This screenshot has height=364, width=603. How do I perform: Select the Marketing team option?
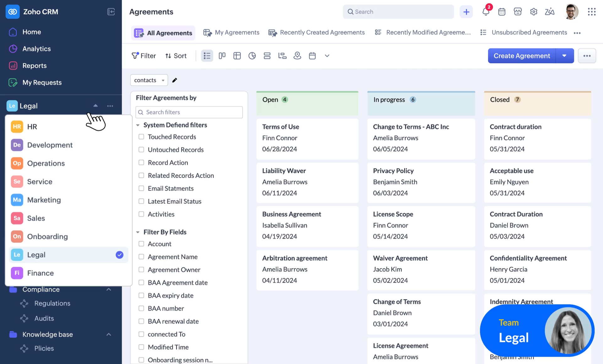point(69,200)
